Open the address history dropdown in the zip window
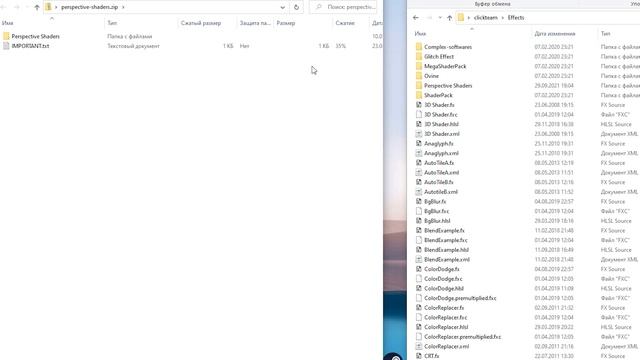This screenshot has height=360, width=640. (282, 7)
